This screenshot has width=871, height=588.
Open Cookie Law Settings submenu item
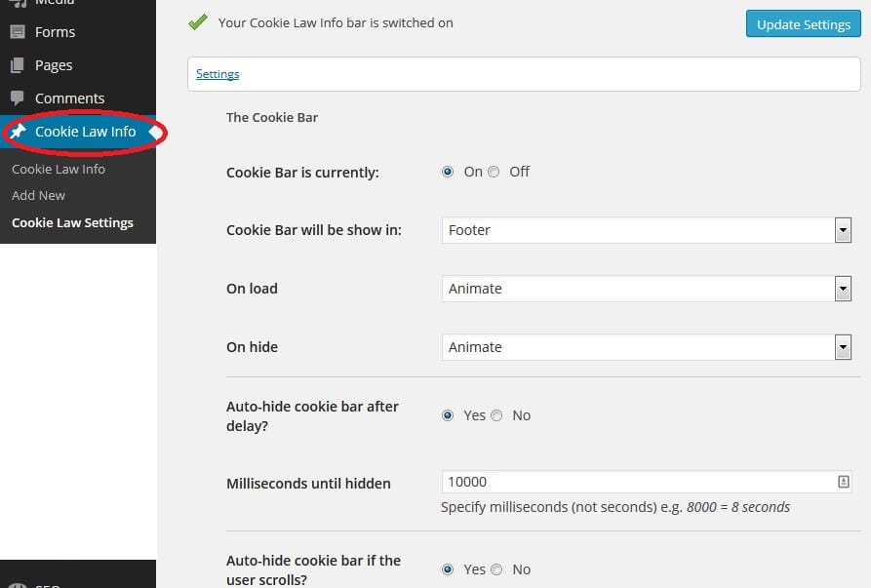pyautogui.click(x=72, y=222)
